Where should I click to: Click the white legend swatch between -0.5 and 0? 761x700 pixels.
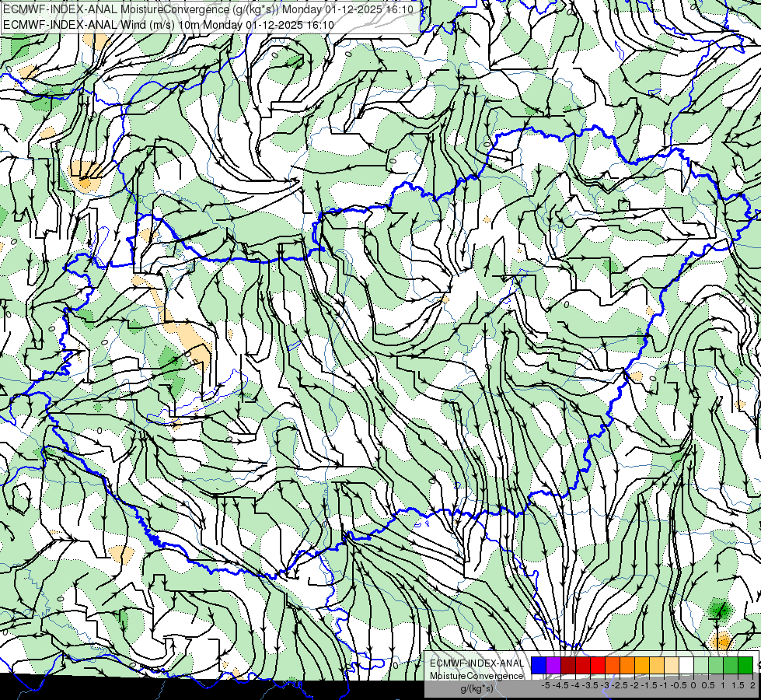[686, 665]
